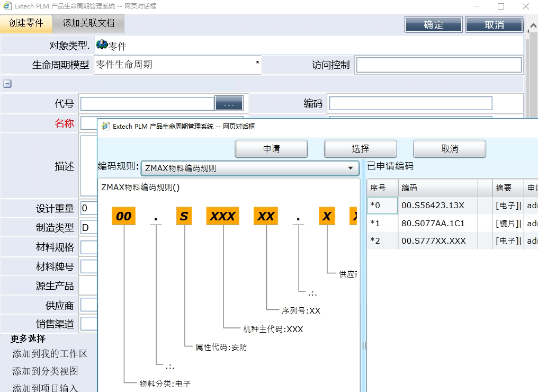Click the orange 'S' attribute code block
Image resolution: width=538 pixels, height=392 pixels.
pos(184,216)
